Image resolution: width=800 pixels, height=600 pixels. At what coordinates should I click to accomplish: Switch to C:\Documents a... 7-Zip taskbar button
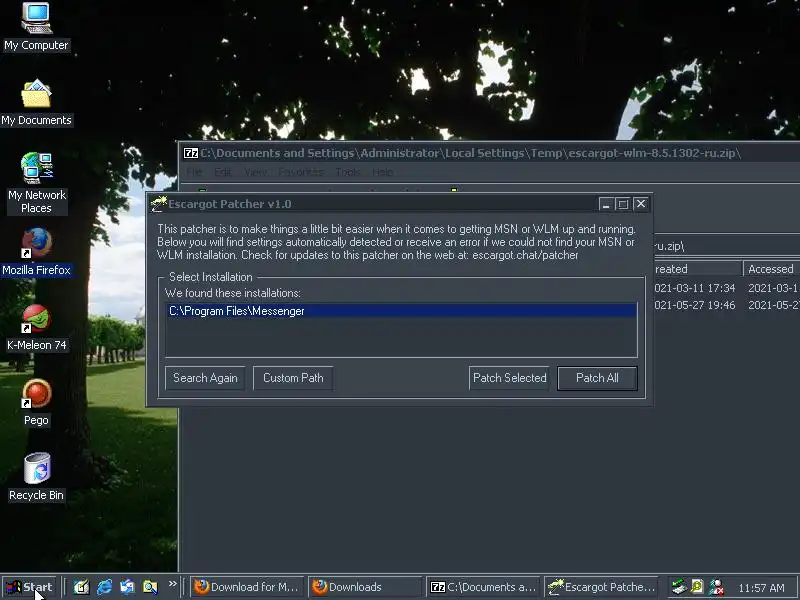[x=484, y=587]
